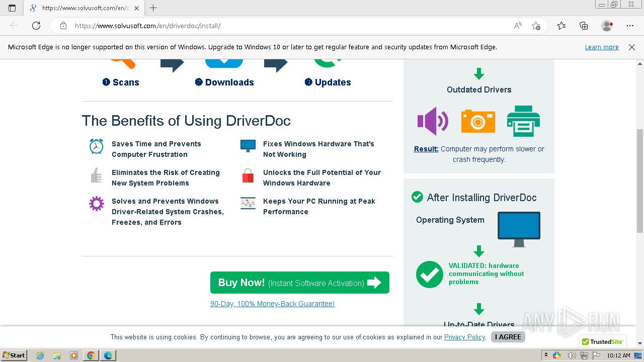Open Windows Media Player from taskbar
Viewport: 644px width, 362px height.
point(74,355)
